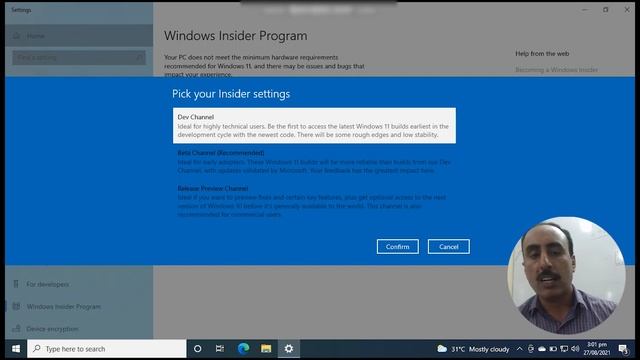640x360 pixels.
Task: Close the Settings window
Action: pos(627,9)
